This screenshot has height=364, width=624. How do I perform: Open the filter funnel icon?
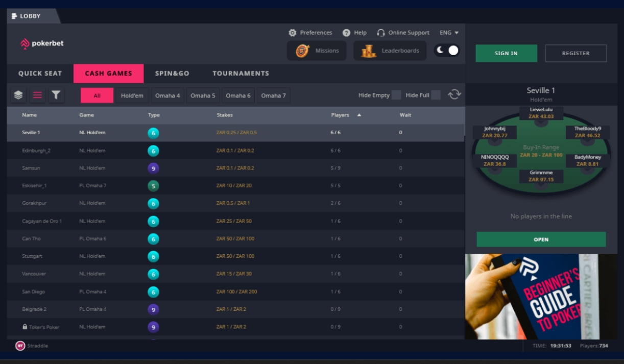tap(56, 95)
